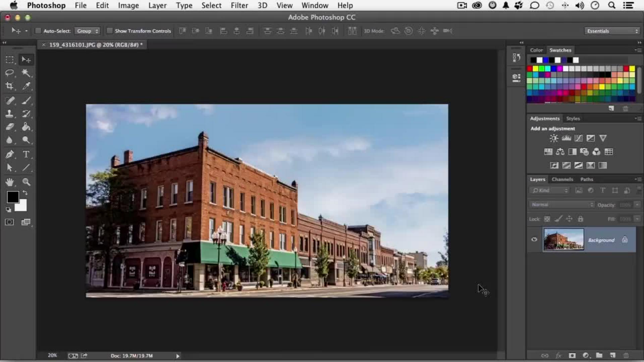Viewport: 644px width, 362px height.
Task: Open the Essentials workspace dropdown
Action: click(x=612, y=31)
